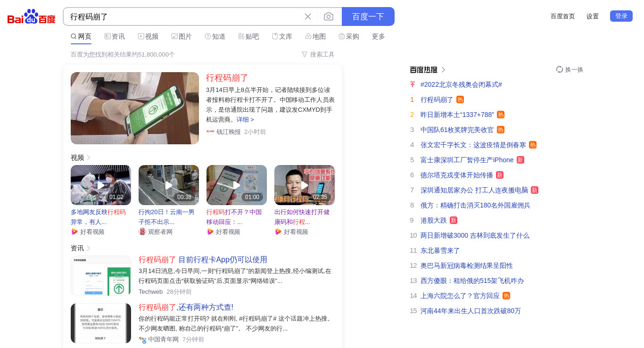
Task: Open 百度首页 link
Action: (563, 16)
